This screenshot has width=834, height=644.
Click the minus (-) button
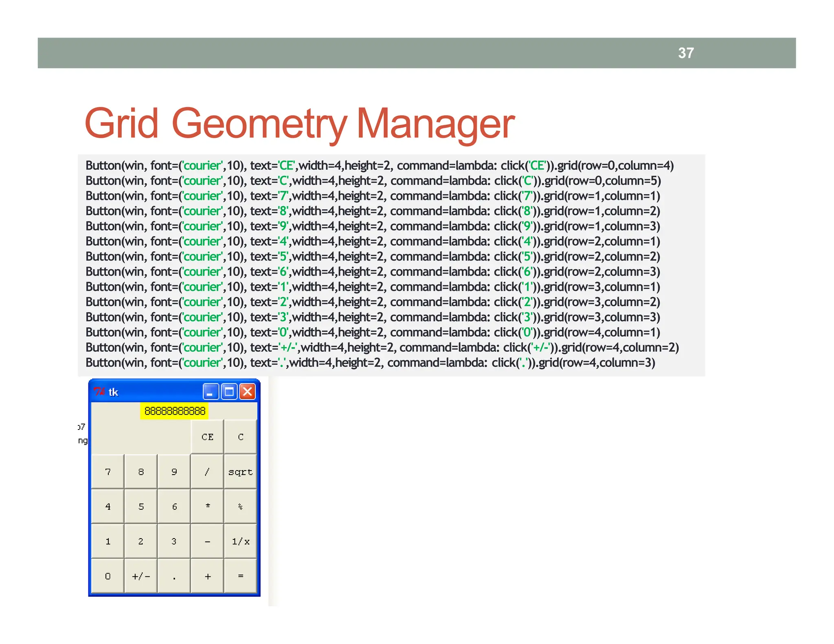207,541
